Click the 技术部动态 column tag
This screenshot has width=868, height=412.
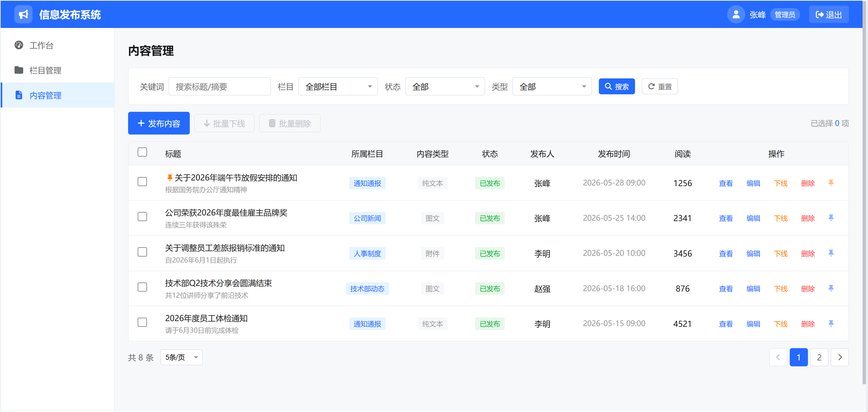pyautogui.click(x=367, y=288)
